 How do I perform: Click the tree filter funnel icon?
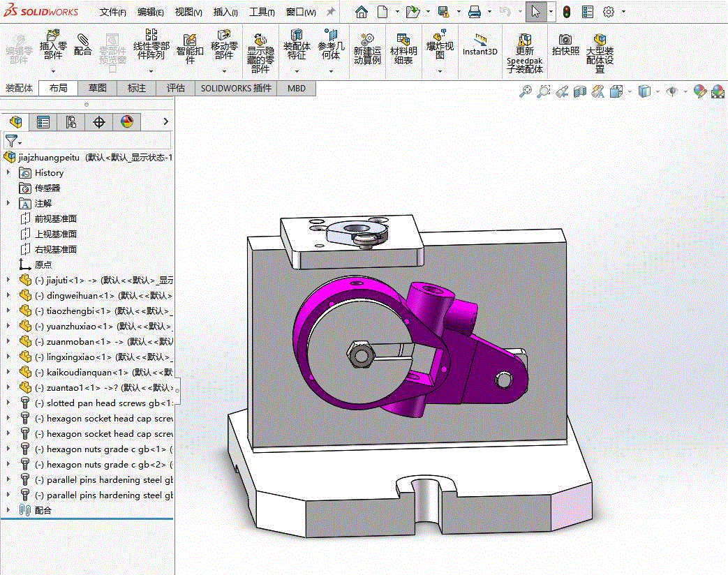12,140
